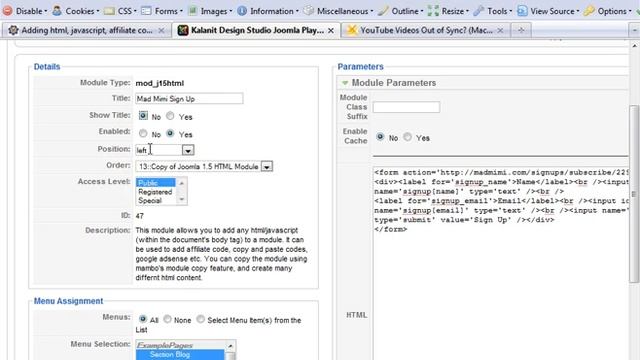Screen dimensions: 640x360
Task: Click the page scrollbar up arrow
Action: click(635, 46)
